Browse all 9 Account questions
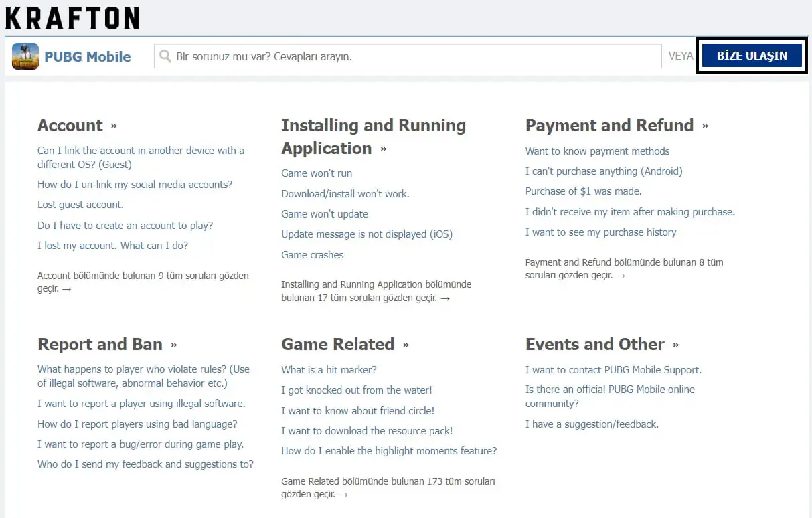The image size is (812, 518). 143,282
